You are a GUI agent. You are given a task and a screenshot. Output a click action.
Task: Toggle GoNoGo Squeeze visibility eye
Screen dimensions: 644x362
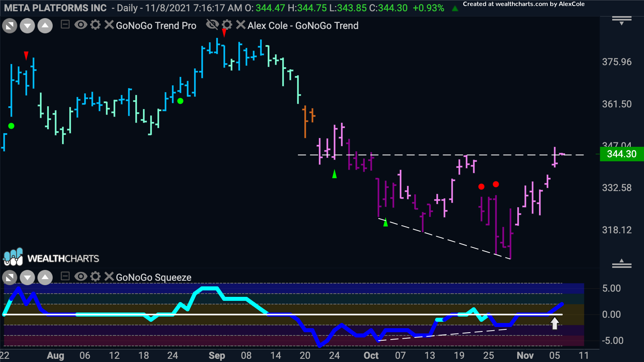tap(81, 276)
